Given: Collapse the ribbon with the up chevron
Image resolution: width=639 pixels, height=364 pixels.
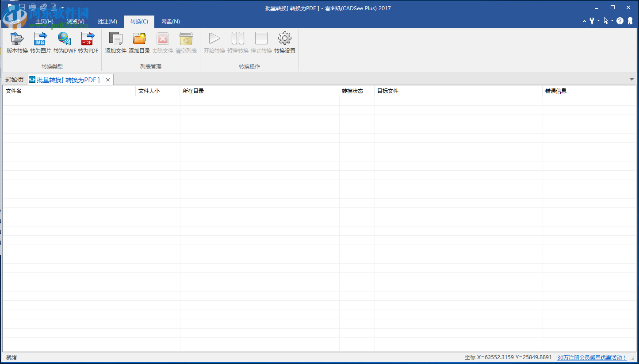Looking at the screenshot, I should (584, 21).
